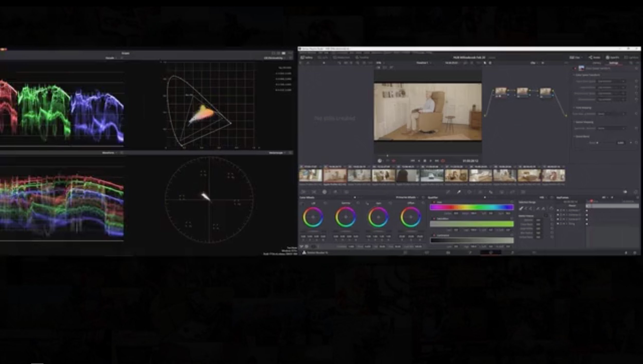The image size is (643, 364).
Task: Click the center of the Gain color wheel
Action: [x=378, y=217]
